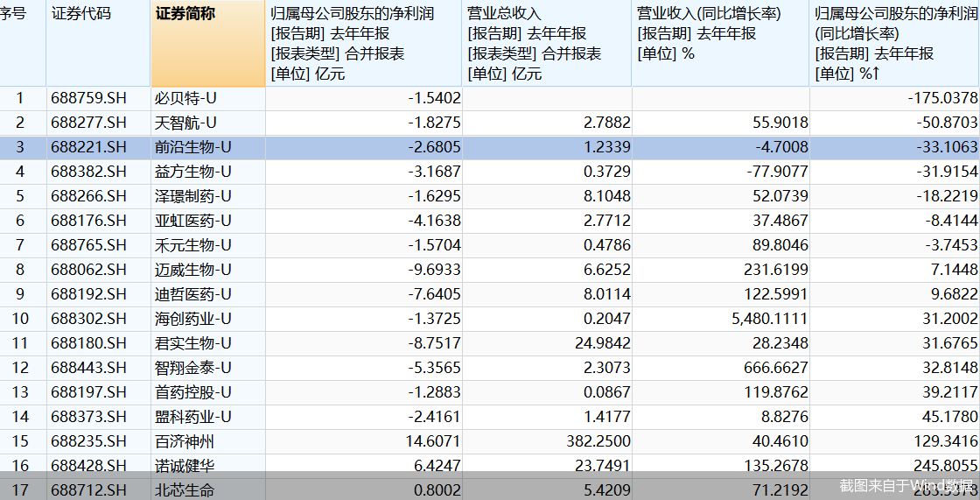
Task: Sort by 证券简称 column header
Action: tap(207, 44)
